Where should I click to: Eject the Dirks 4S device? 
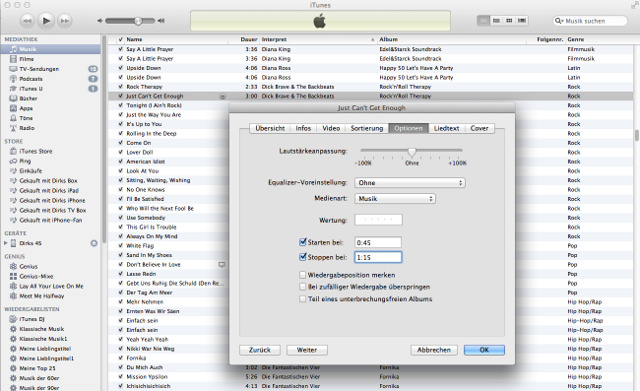(x=94, y=243)
